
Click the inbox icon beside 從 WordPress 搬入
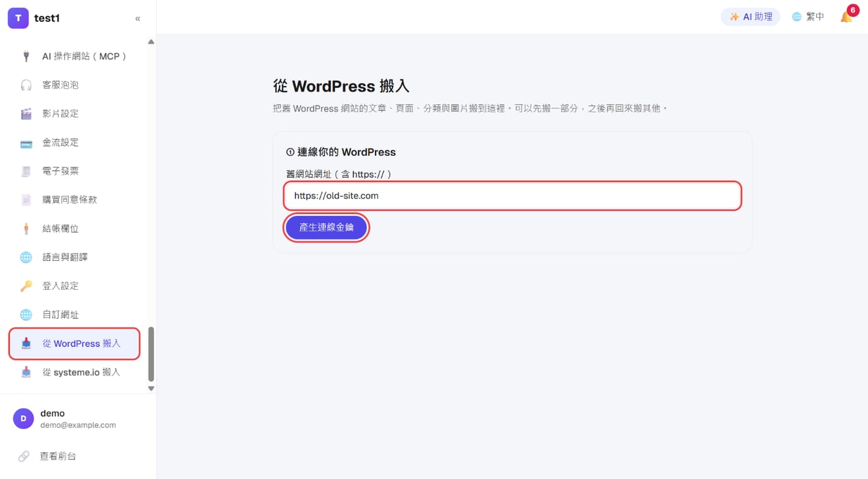26,344
